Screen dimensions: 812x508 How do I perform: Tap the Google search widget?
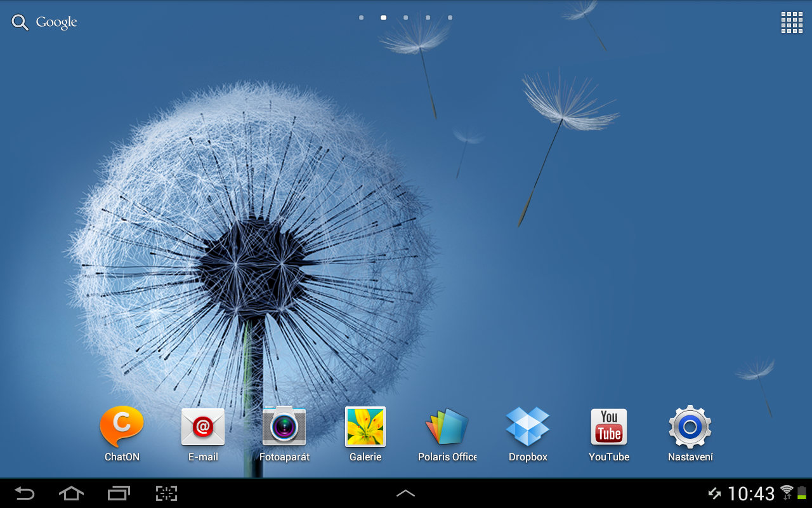pyautogui.click(x=44, y=23)
